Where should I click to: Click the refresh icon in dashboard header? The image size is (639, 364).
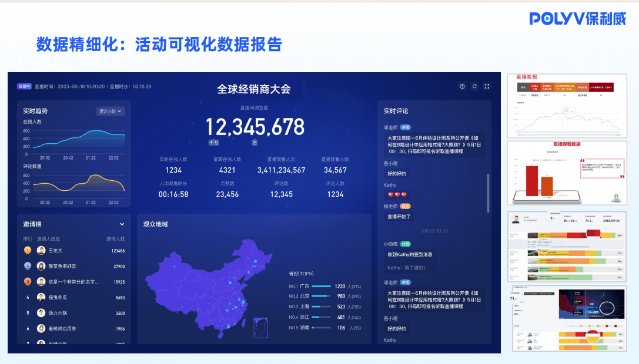pyautogui.click(x=474, y=86)
